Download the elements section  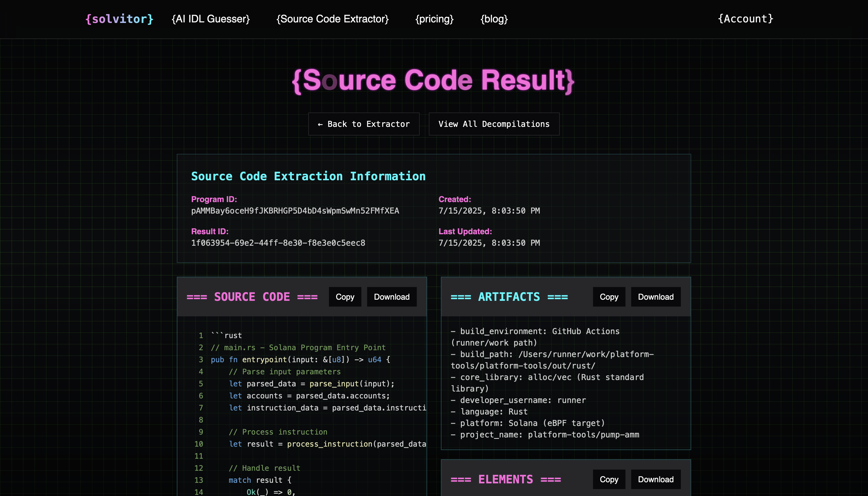(656, 479)
